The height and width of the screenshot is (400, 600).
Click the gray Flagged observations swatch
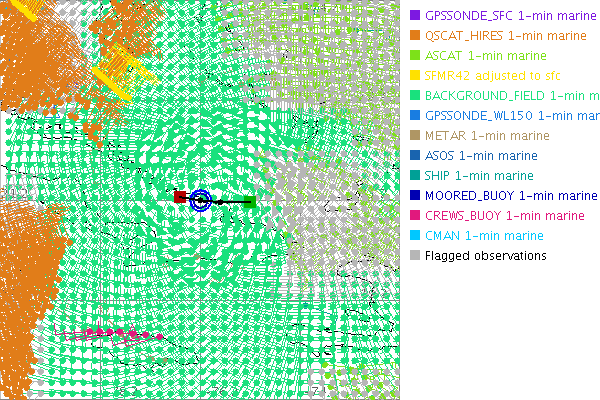click(415, 256)
